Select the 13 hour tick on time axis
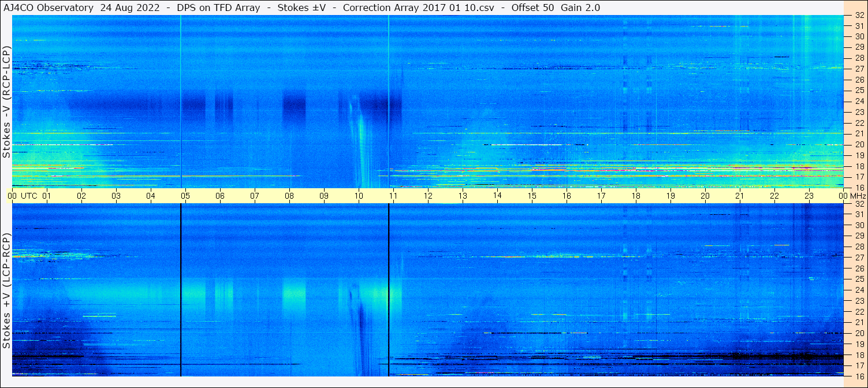This screenshot has height=388, width=868. coord(463,196)
